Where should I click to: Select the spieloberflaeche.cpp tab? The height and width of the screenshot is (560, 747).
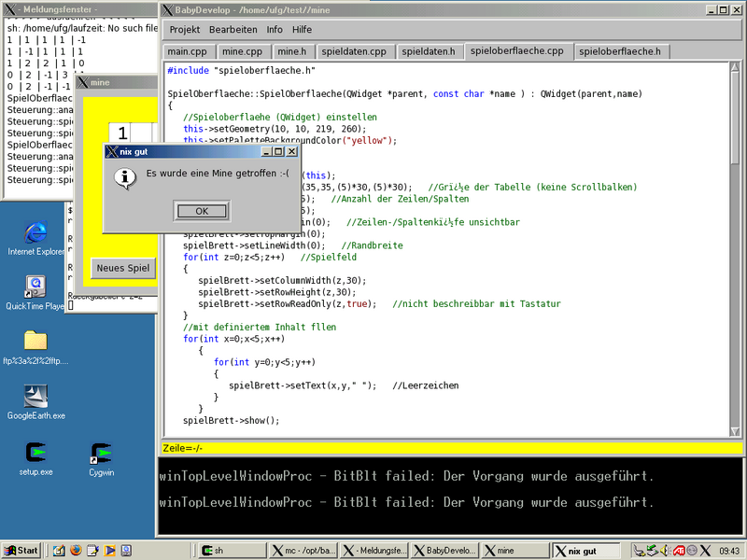coord(517,51)
